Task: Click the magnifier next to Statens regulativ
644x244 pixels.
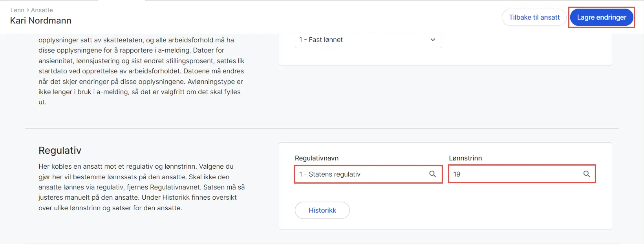Action: point(433,174)
